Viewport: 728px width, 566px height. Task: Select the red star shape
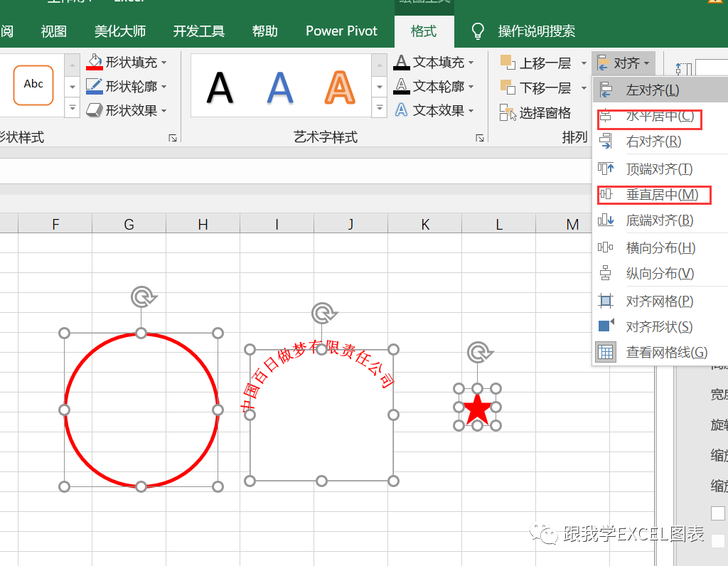point(477,410)
